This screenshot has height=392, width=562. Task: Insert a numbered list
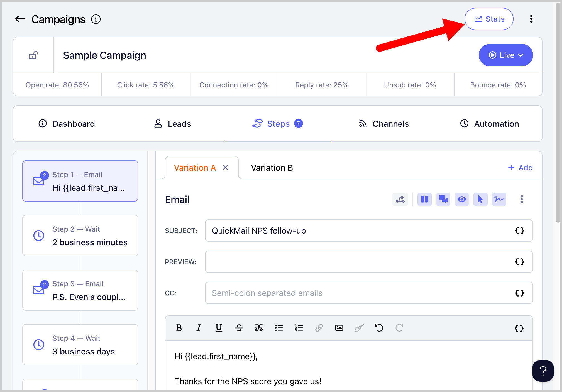tap(299, 328)
